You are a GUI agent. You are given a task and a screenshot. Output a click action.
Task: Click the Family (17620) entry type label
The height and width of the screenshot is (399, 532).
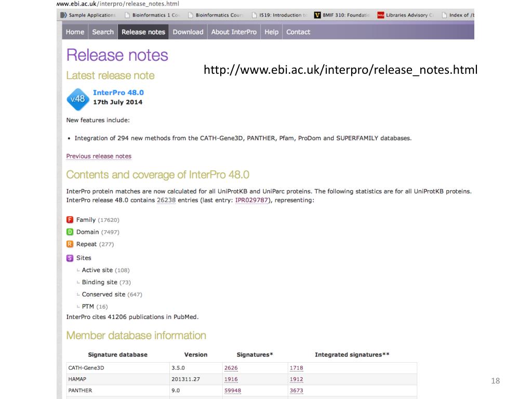coord(98,220)
